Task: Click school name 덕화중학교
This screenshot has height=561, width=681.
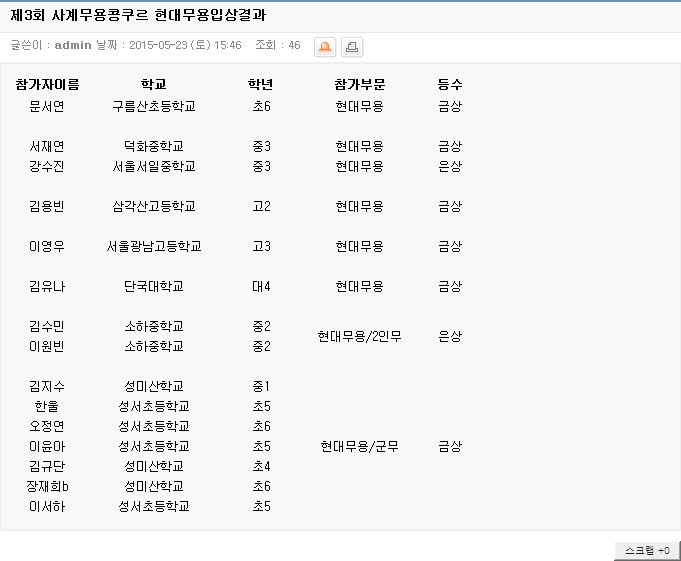Action: [x=154, y=146]
